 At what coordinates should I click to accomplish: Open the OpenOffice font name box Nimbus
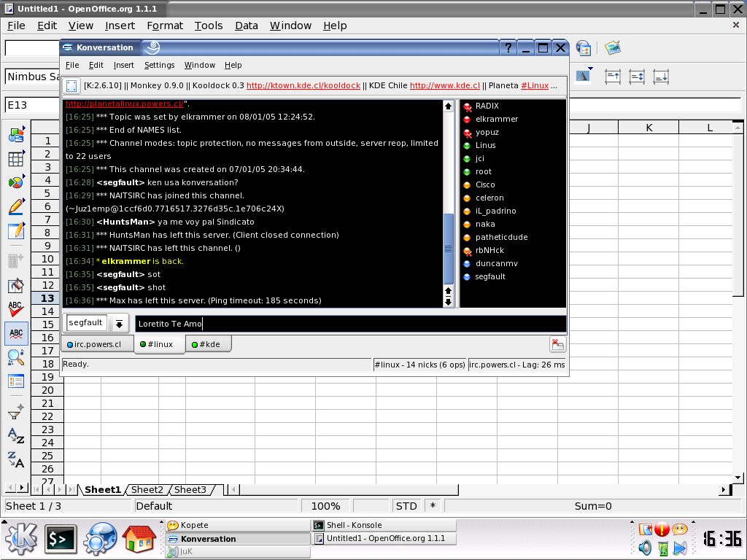[x=33, y=77]
